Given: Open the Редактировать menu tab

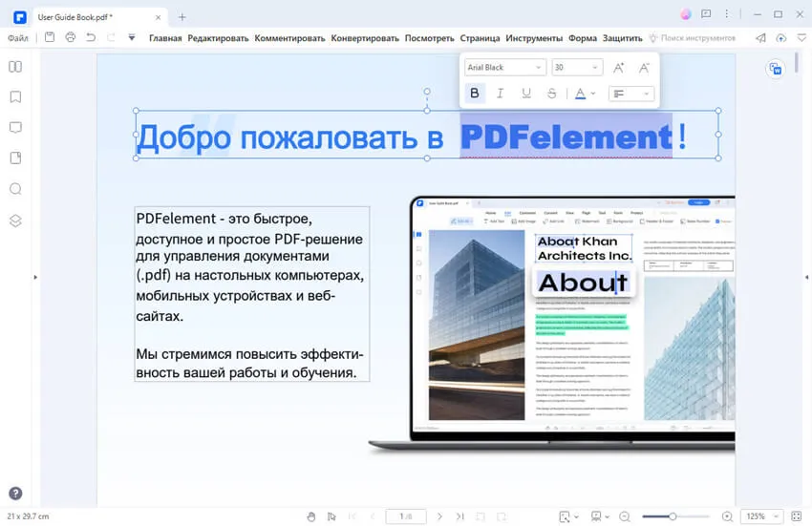Looking at the screenshot, I should click(218, 38).
